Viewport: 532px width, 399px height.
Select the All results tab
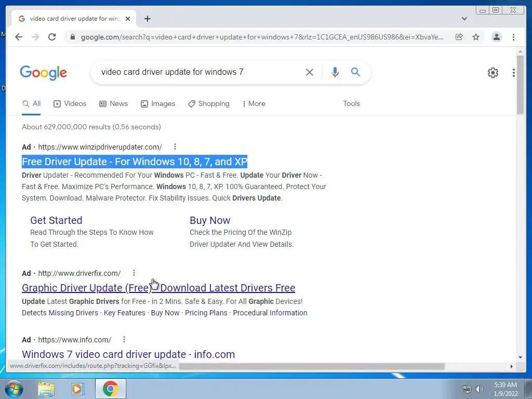pos(31,104)
